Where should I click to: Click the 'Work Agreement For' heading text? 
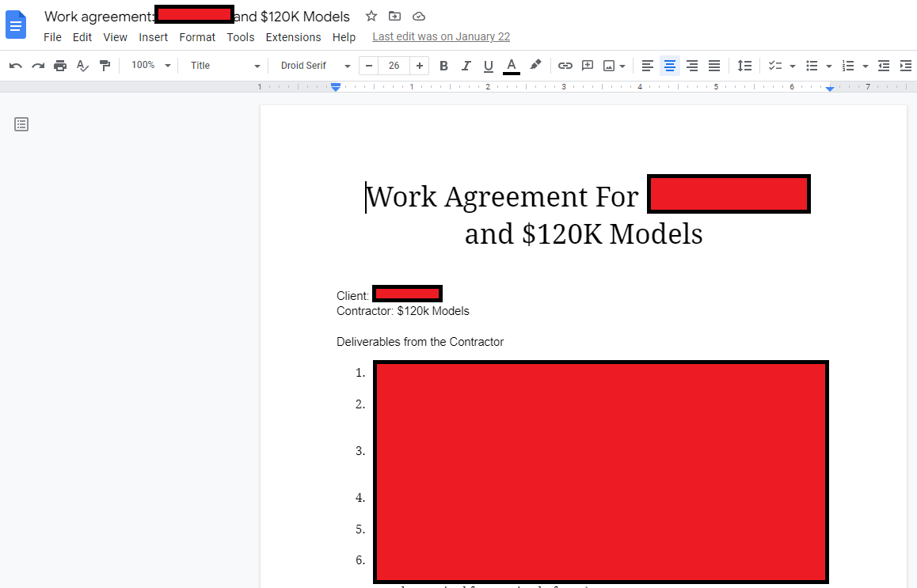502,196
